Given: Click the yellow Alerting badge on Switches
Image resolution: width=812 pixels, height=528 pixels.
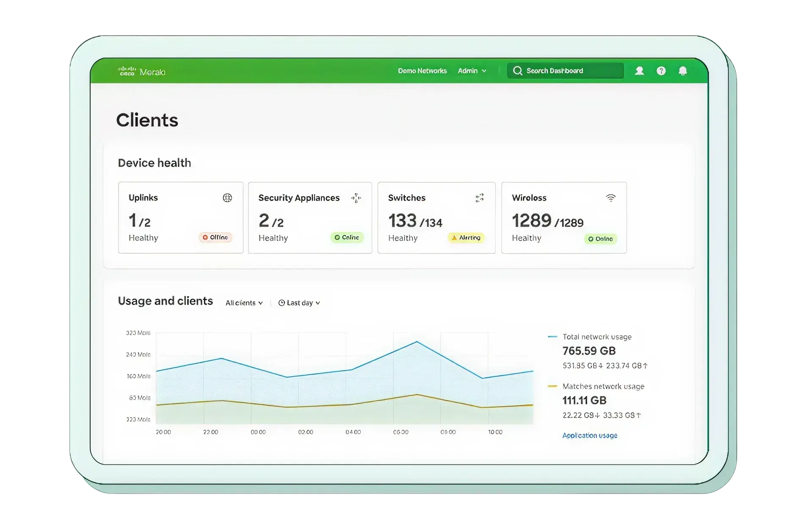Looking at the screenshot, I should pos(466,238).
